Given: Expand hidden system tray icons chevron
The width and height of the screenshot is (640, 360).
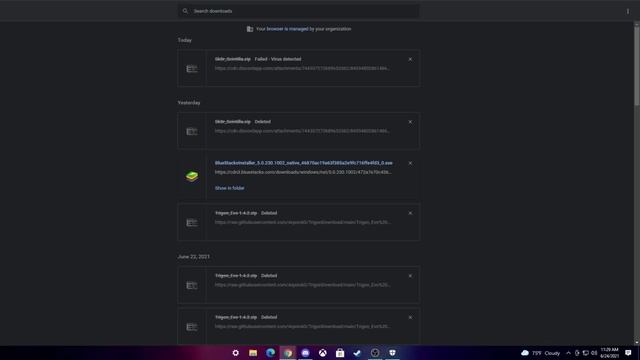Looking at the screenshot, I should coord(568,353).
